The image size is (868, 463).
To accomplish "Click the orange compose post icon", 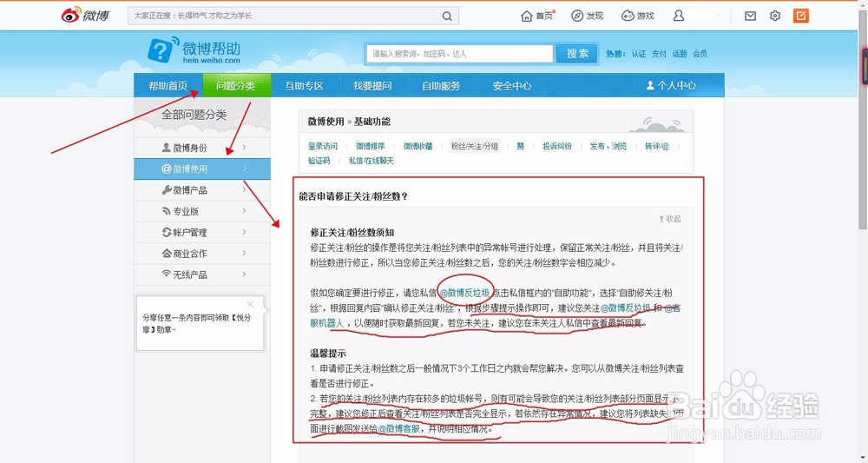I will (800, 16).
